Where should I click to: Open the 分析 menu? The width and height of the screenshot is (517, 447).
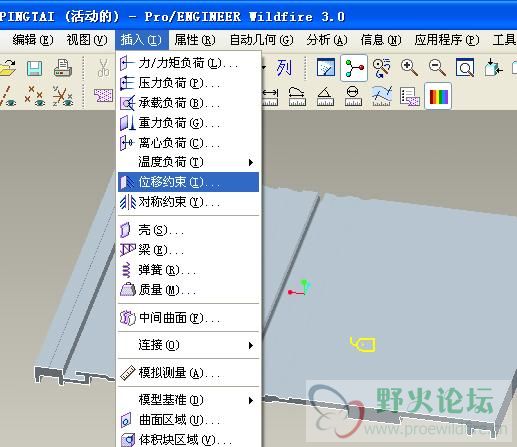pyautogui.click(x=327, y=40)
